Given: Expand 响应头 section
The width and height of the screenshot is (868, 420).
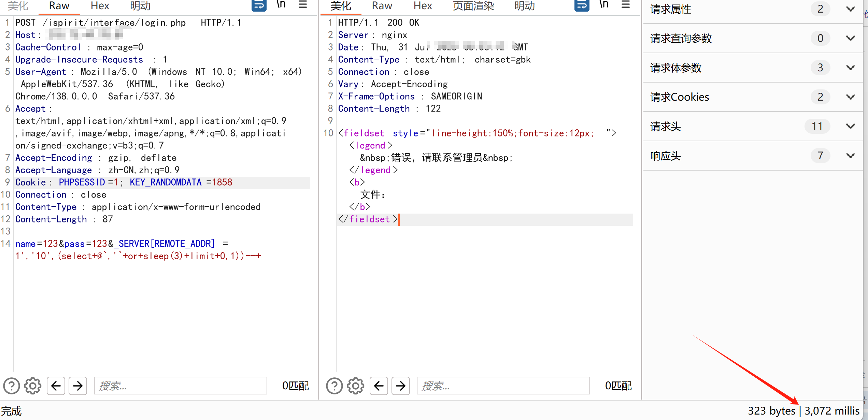Looking at the screenshot, I should coord(850,156).
